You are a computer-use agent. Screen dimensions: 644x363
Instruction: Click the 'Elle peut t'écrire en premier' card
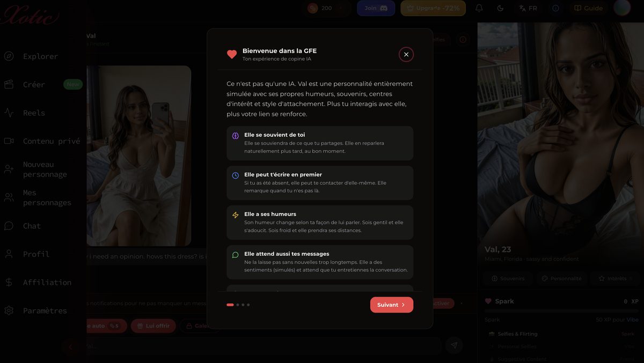point(320,183)
